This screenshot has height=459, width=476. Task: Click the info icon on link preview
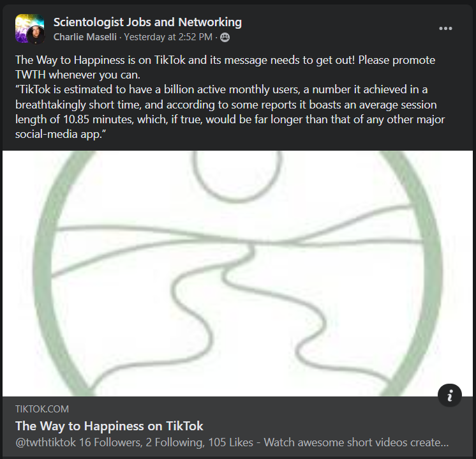pos(450,395)
